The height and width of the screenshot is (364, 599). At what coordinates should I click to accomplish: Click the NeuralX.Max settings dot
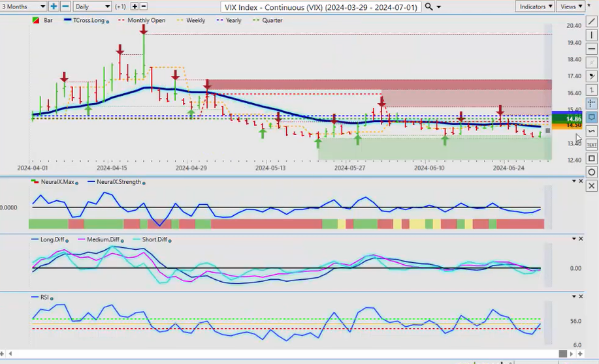(77, 183)
